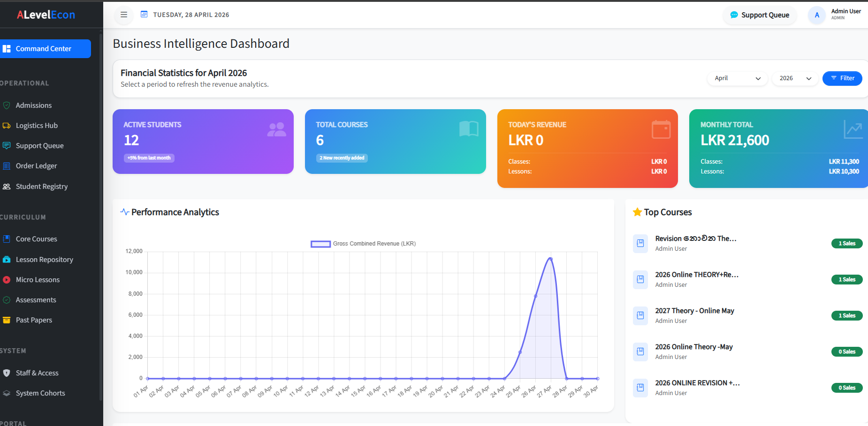
Task: Click the Command Center grid icon
Action: 7,49
